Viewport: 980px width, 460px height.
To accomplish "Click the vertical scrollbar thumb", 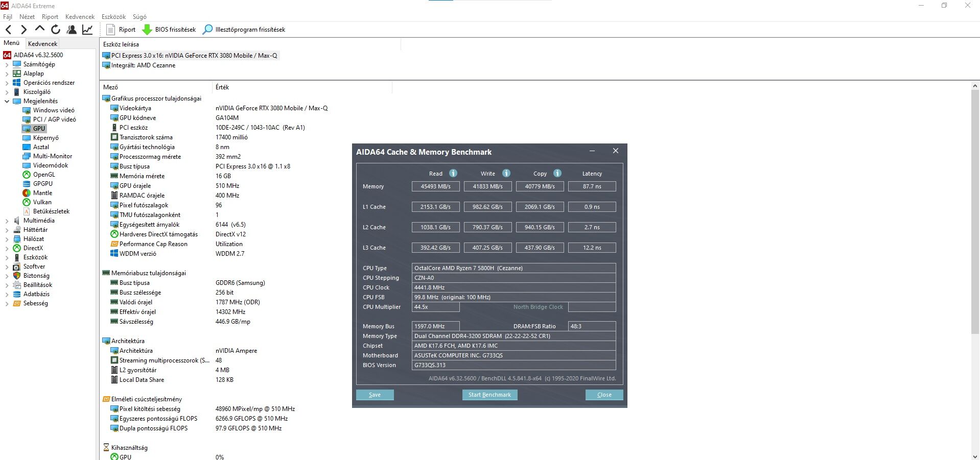I will [x=975, y=213].
